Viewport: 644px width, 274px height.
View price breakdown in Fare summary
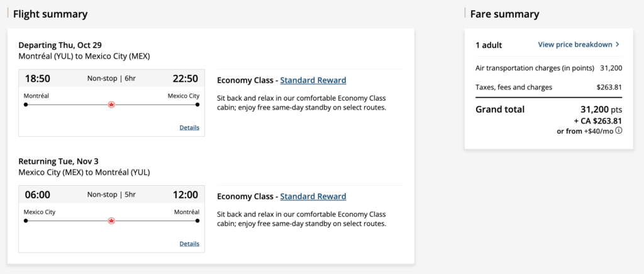point(575,45)
